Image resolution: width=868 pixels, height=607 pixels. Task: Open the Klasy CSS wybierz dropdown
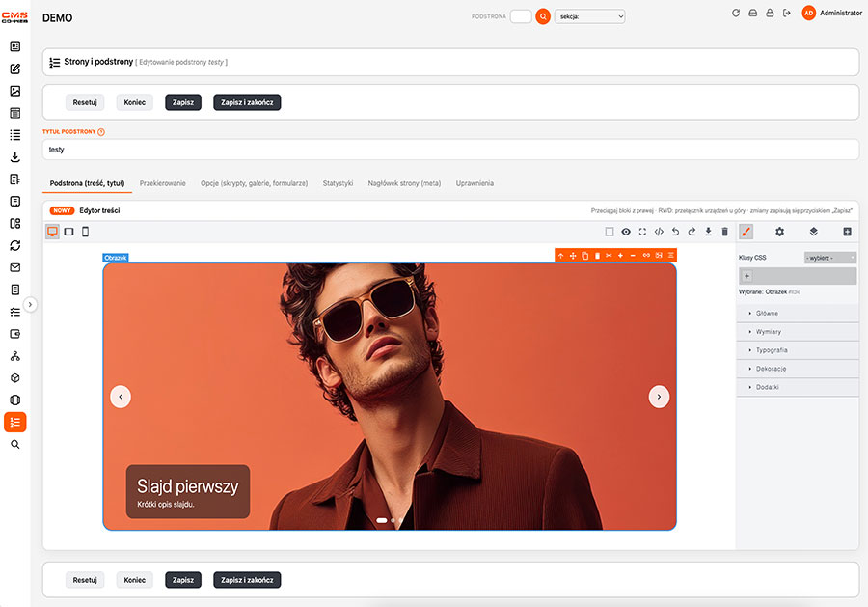coord(829,258)
